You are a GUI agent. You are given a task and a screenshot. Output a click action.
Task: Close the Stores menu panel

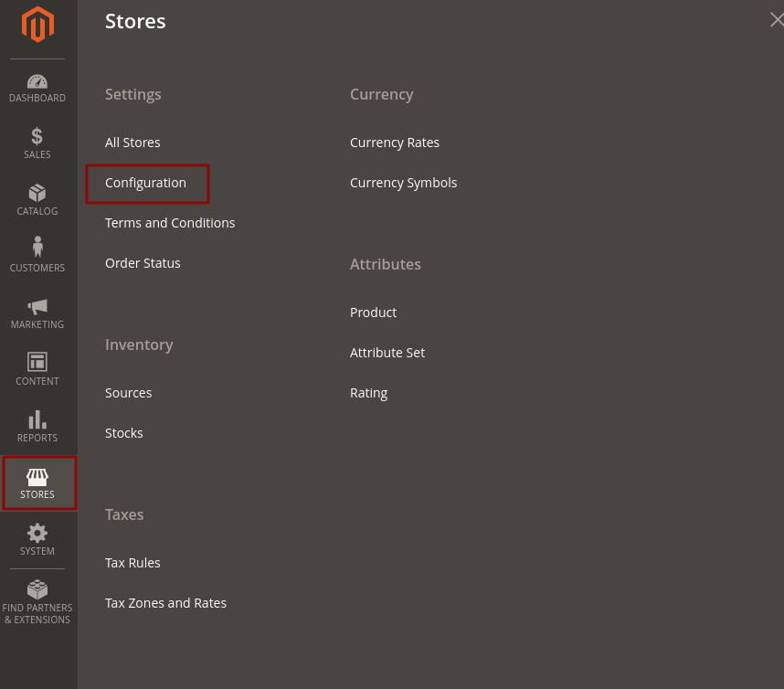click(776, 20)
